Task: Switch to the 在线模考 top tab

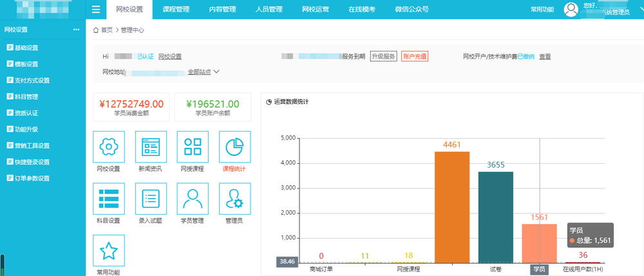Action: coord(362,10)
